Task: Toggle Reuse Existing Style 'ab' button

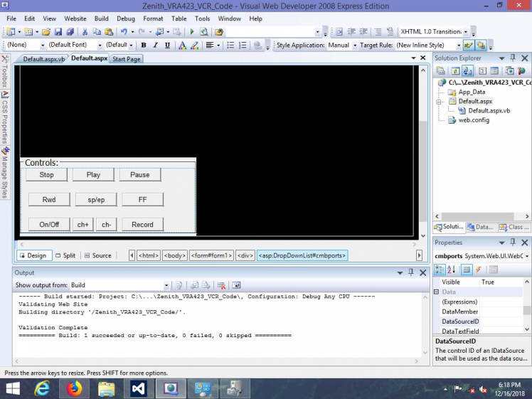Action: click(469, 45)
